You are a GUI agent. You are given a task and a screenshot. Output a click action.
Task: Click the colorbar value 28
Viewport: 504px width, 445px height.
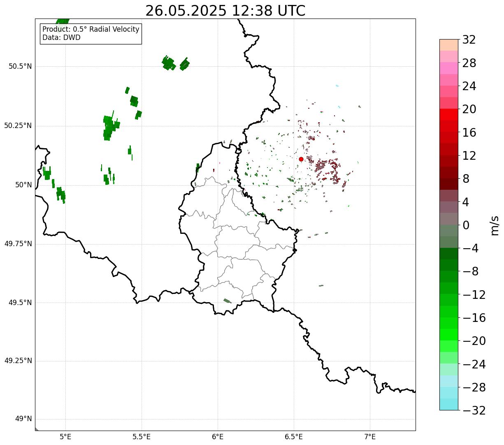469,63
